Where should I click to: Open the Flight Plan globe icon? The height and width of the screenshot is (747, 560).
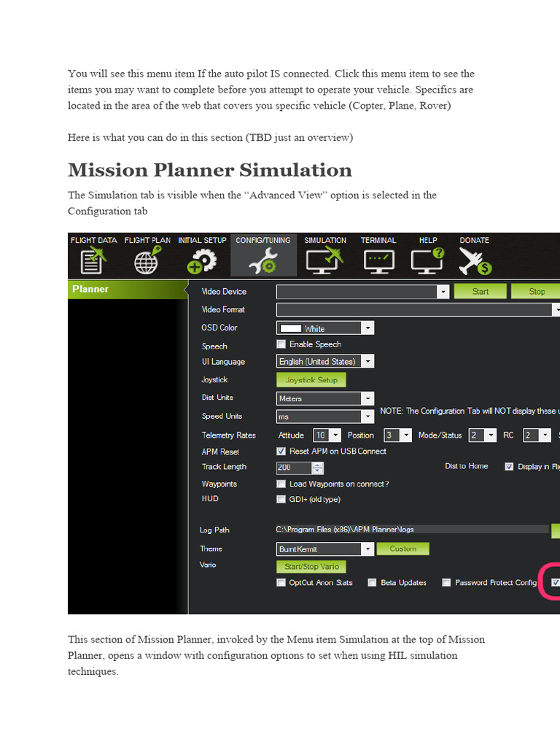[147, 261]
